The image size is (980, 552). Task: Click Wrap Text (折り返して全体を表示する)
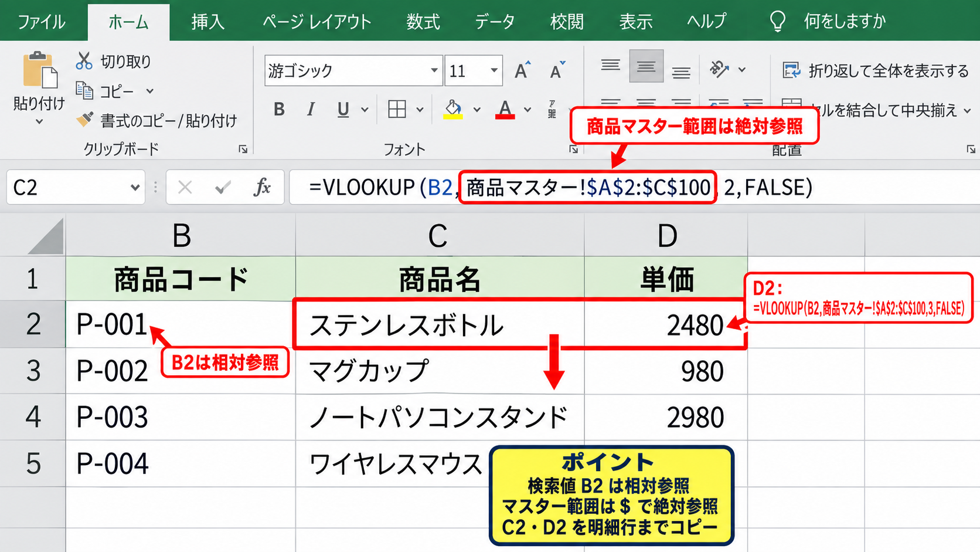[x=876, y=71]
